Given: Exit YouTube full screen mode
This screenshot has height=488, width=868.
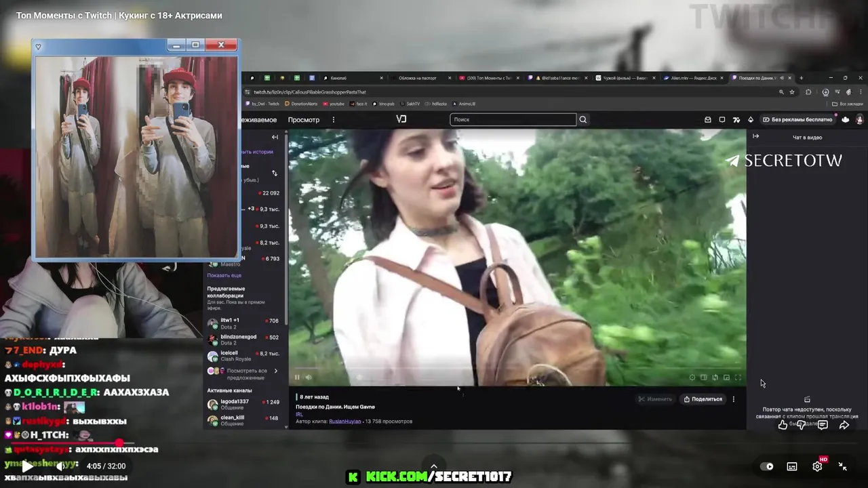Looking at the screenshot, I should click(843, 466).
